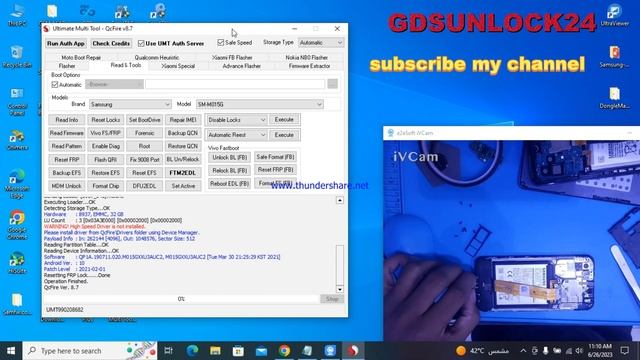Open Microsoft Edge on the taskbar

point(192,351)
